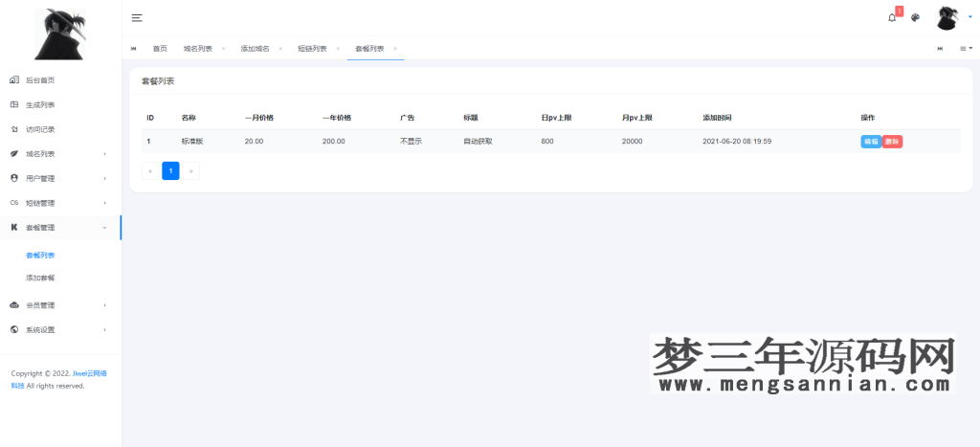Image resolution: width=980 pixels, height=447 pixels.
Task: Click the 访问记录 icon in sidebar
Action: [14, 129]
